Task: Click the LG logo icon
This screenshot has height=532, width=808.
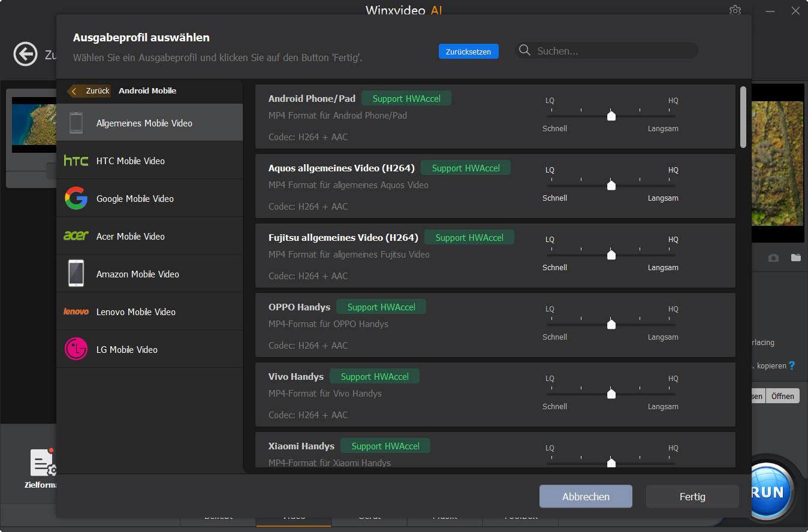Action: tap(76, 349)
